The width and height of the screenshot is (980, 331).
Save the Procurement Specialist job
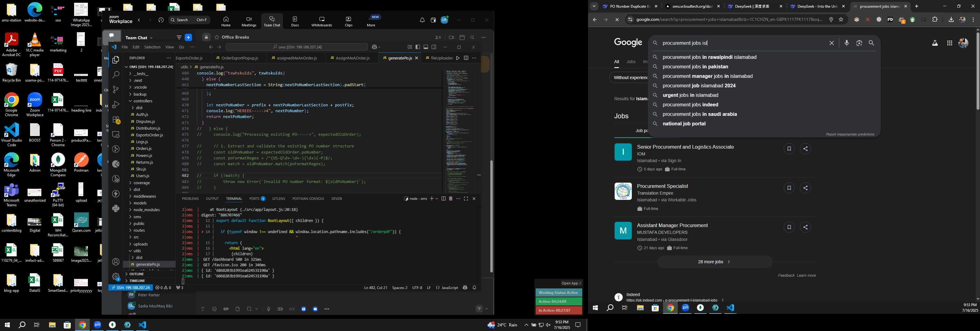(789, 188)
